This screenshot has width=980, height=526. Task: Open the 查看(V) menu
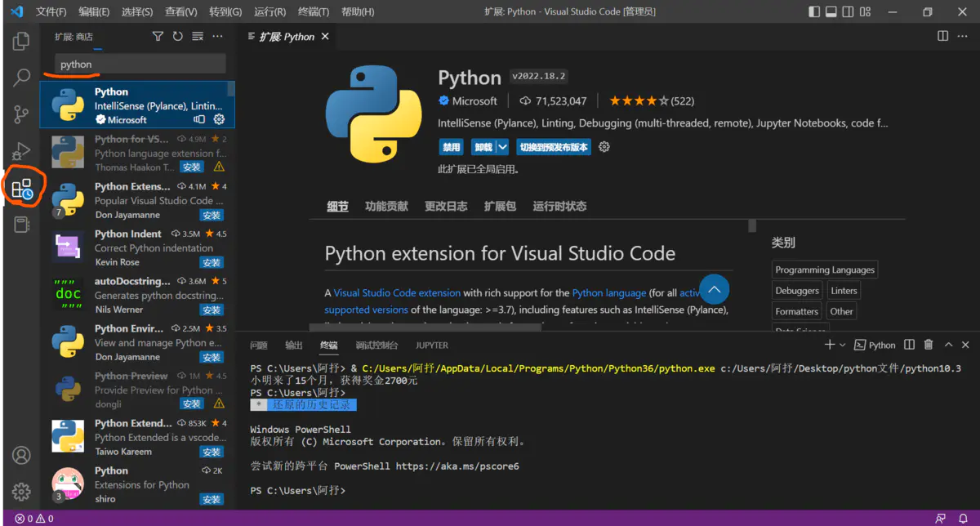point(181,12)
